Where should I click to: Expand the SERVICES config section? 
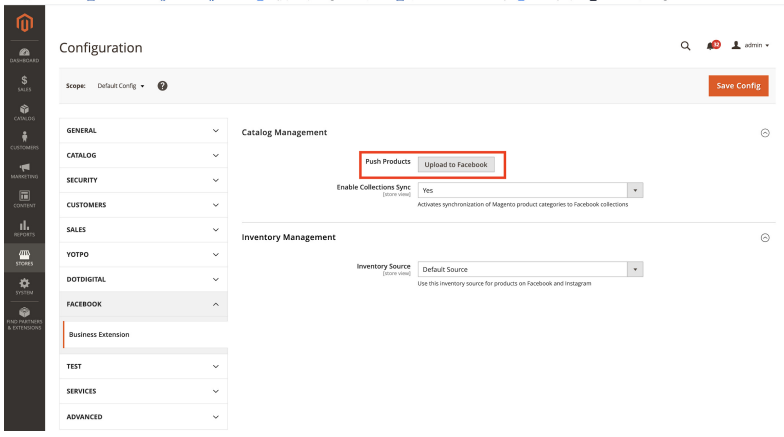tap(143, 392)
